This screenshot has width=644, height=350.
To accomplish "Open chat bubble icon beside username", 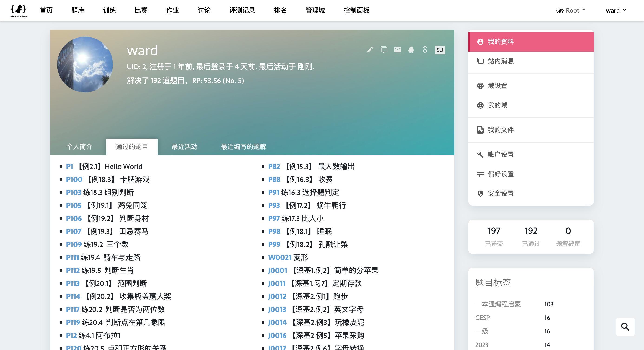I will [x=384, y=50].
